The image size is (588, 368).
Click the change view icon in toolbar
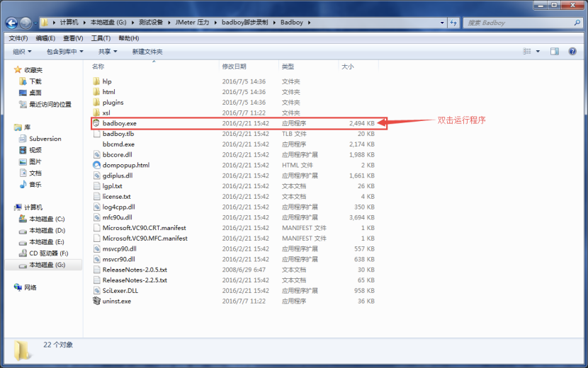[527, 52]
